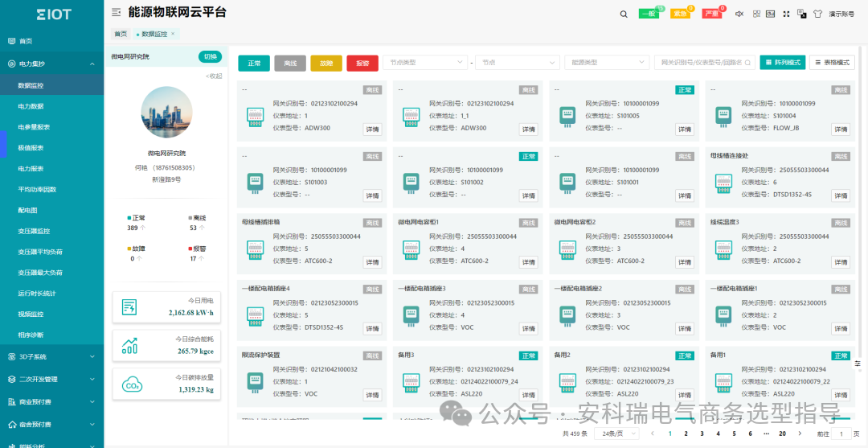This screenshot has height=448, width=868.
Task: Click the device icon on the FLOW_JB card
Action: tap(723, 115)
